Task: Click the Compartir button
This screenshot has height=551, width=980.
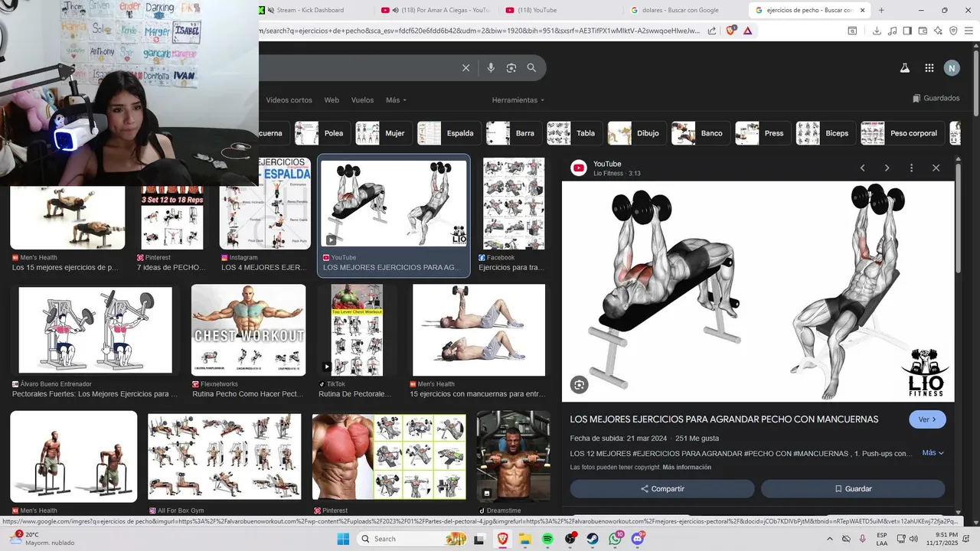Action: [662, 489]
